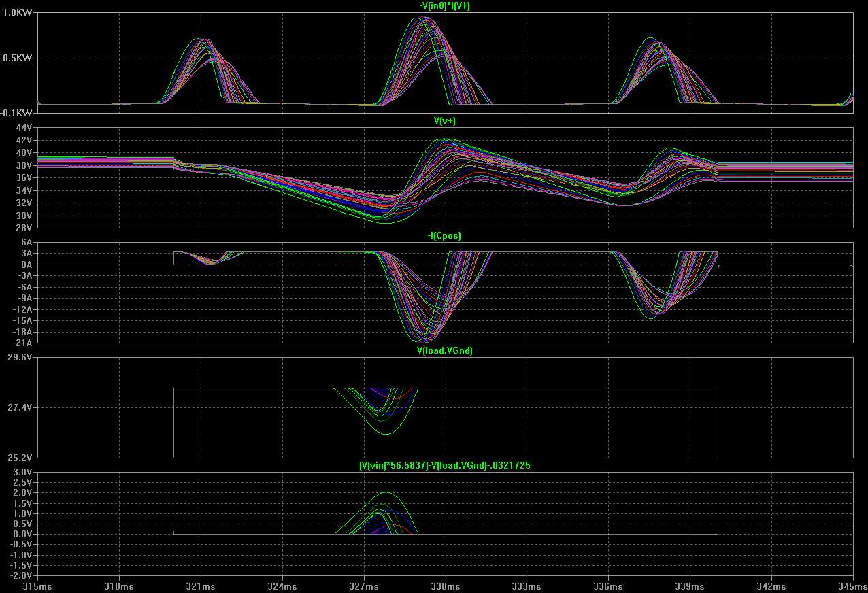Click the 315ms time axis label
The width and height of the screenshot is (868, 593).
pos(37,586)
